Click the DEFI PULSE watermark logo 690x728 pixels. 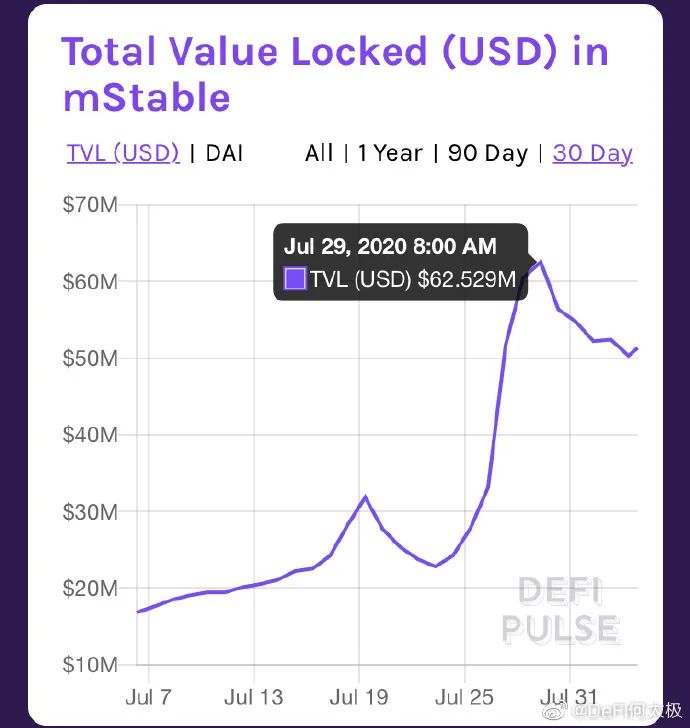click(x=560, y=609)
